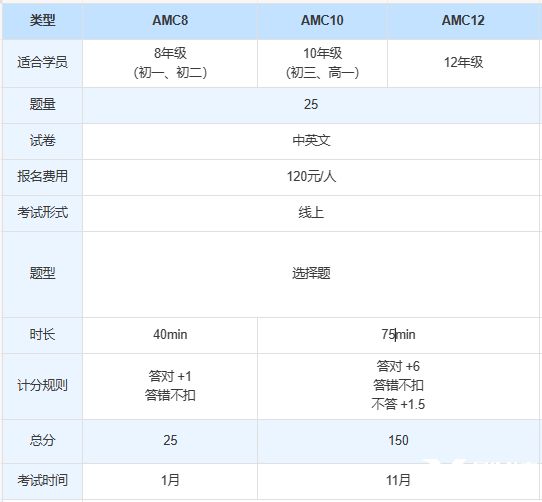The image size is (542, 502).
Task: Click the 题量 value 25 cell
Action: pyautogui.click(x=311, y=105)
